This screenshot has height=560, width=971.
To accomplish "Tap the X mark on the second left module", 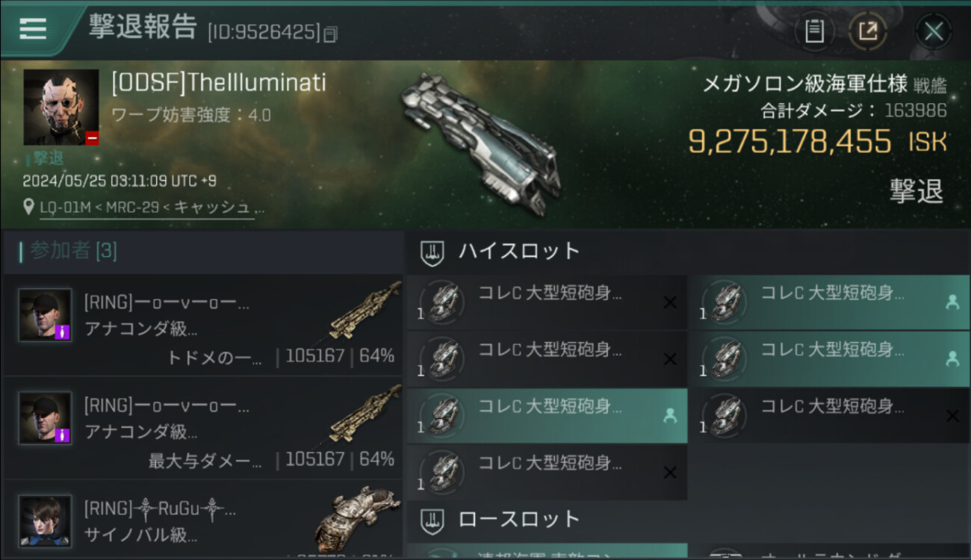I will (670, 359).
